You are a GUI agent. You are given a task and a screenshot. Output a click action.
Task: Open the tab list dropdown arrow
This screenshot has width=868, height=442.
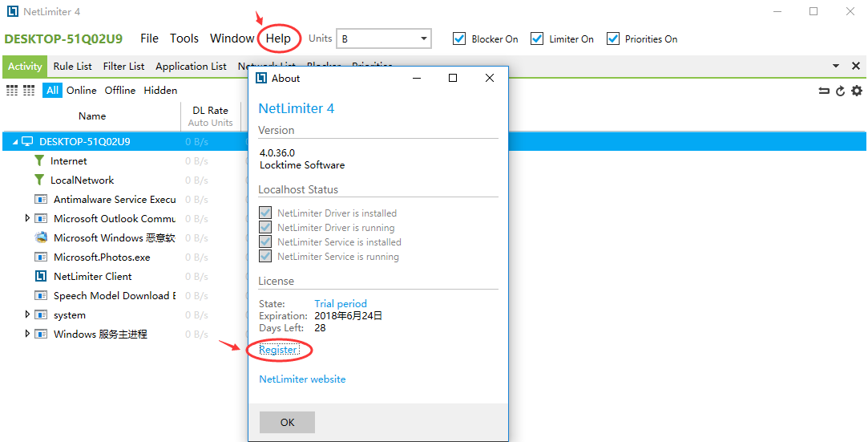pyautogui.click(x=836, y=66)
